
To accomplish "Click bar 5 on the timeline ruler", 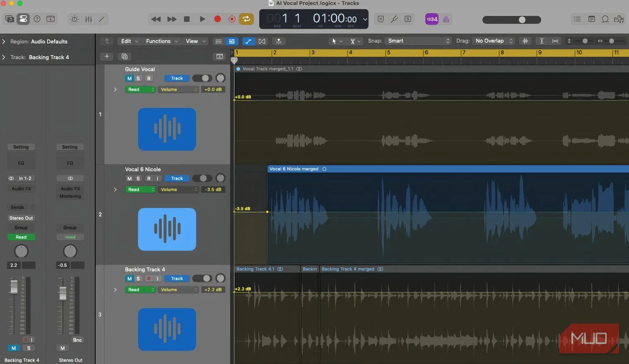I will coord(388,53).
